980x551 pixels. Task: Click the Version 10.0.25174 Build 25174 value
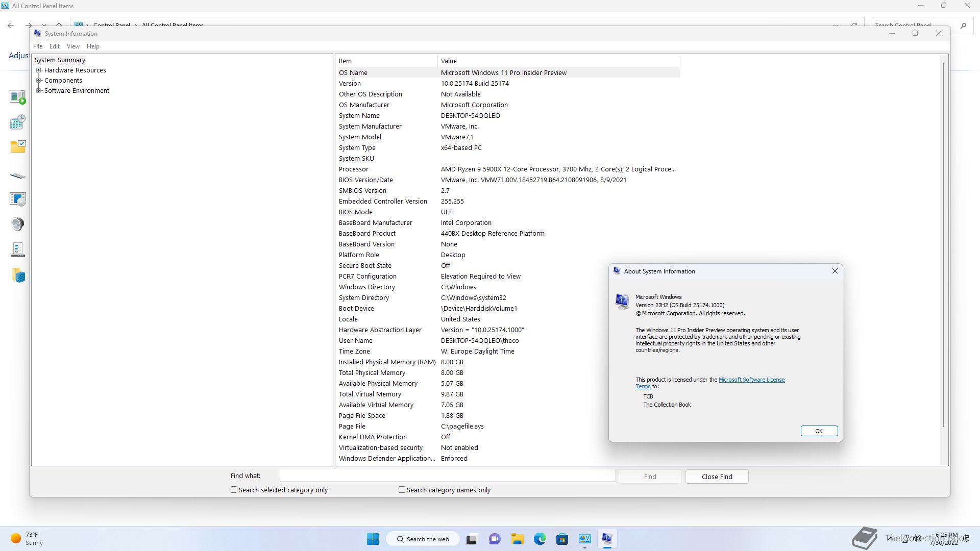pos(475,84)
